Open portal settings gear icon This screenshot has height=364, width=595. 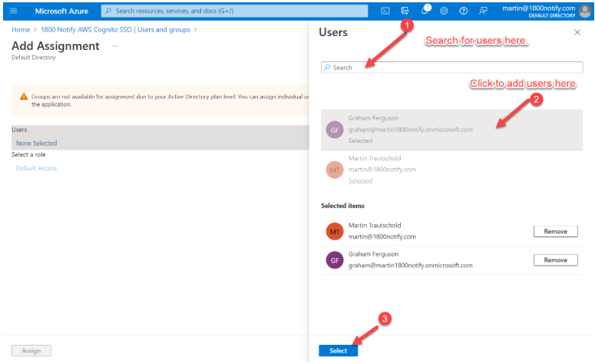pos(444,11)
